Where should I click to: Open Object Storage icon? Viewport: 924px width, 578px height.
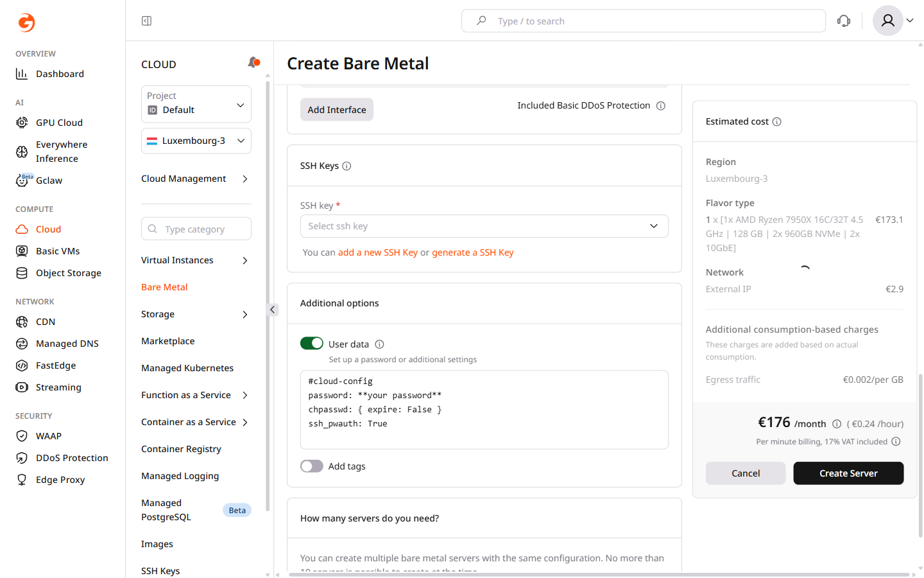22,273
